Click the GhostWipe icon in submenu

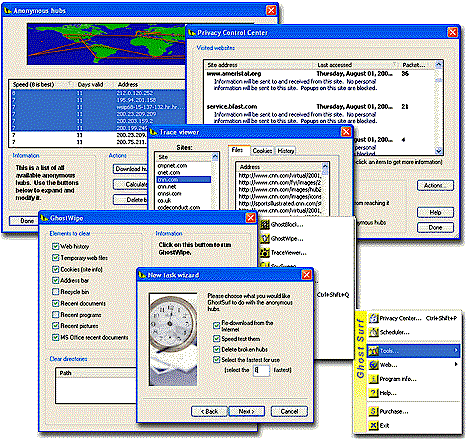coord(265,239)
